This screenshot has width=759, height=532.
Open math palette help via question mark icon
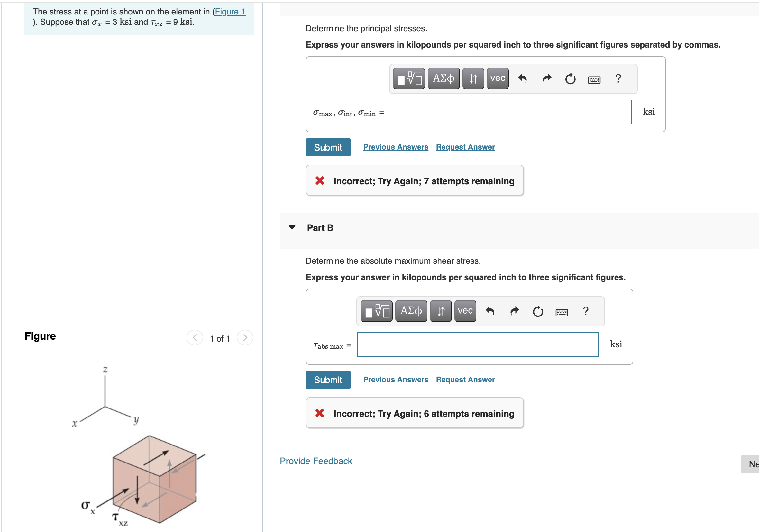(618, 78)
